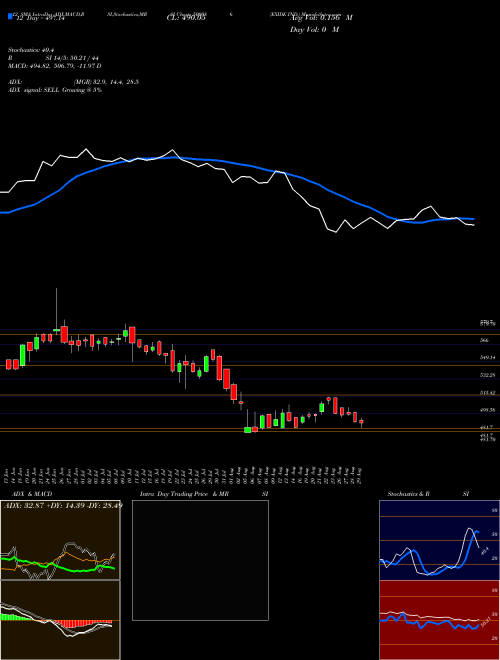Click the 549.14 price axis label
Screen dimensions: 500x660
tap(487, 357)
